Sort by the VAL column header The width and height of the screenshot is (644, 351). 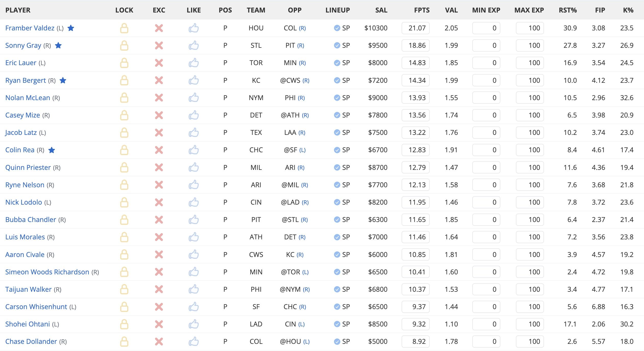point(451,10)
